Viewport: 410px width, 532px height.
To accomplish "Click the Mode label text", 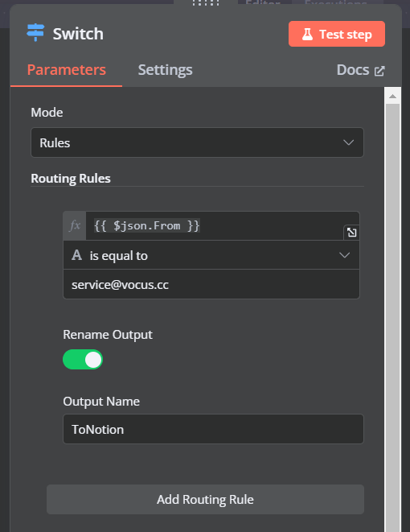I will click(x=47, y=113).
